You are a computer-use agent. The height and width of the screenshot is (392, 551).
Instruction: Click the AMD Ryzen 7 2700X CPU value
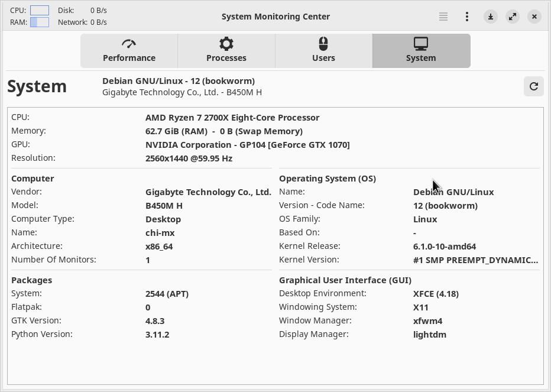tap(232, 118)
